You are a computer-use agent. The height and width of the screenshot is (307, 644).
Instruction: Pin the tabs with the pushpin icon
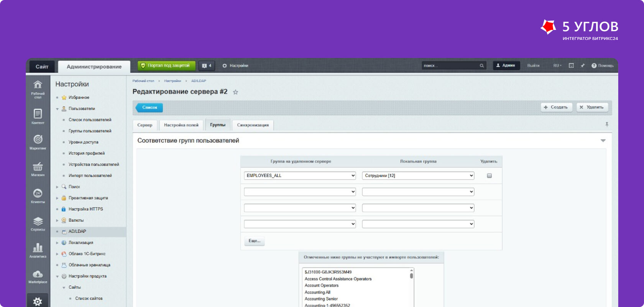606,125
